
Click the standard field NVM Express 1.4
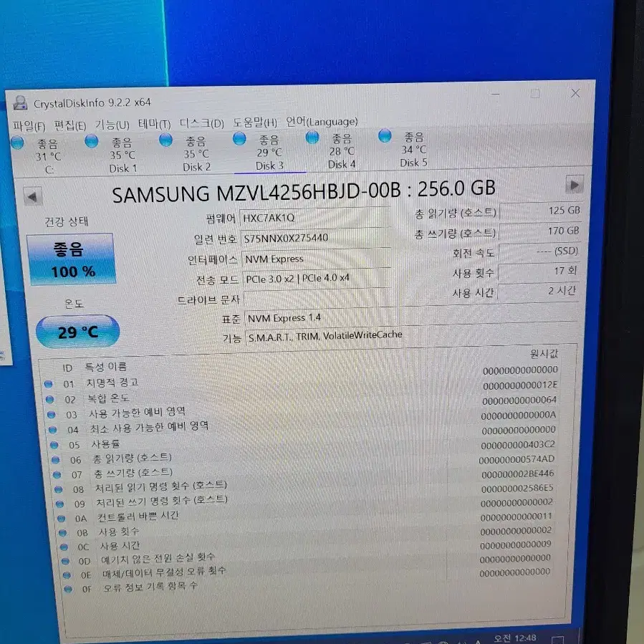[x=320, y=317]
